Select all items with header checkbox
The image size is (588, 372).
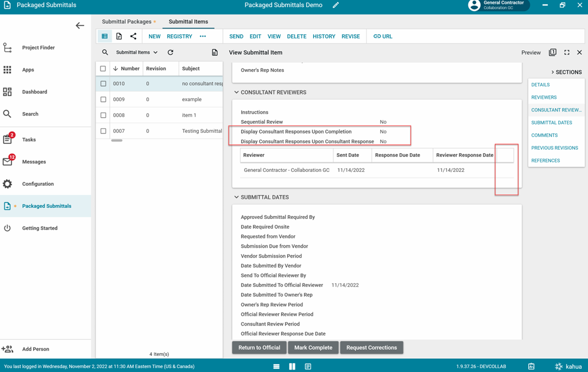pyautogui.click(x=103, y=69)
